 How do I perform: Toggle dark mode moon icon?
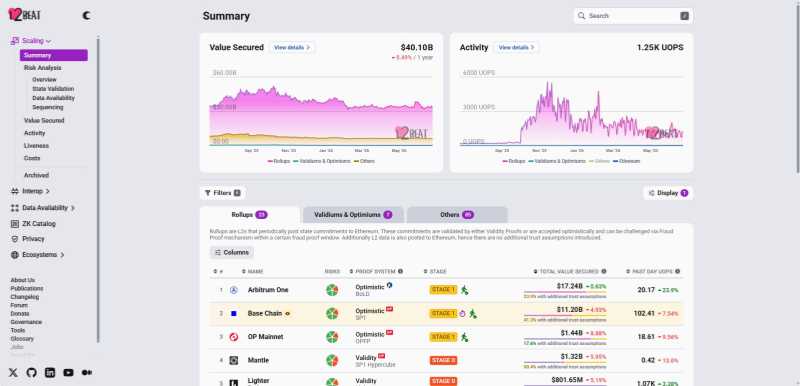click(87, 16)
